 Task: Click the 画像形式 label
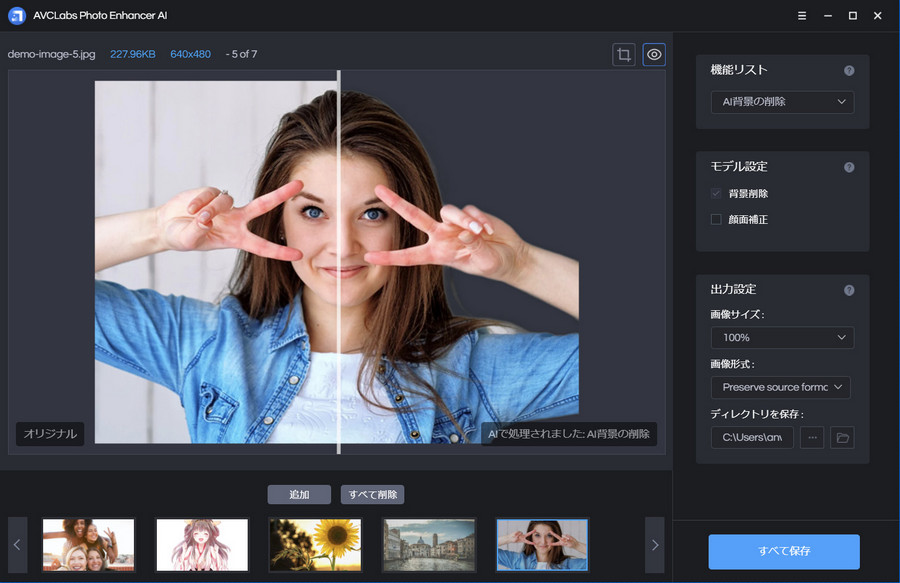coord(732,364)
